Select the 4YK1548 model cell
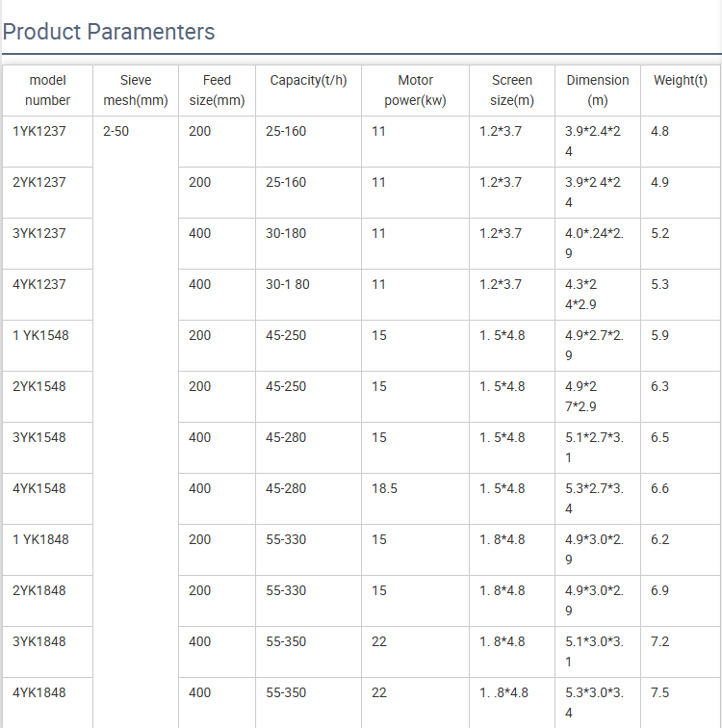Viewport: 722px width, 728px height. [x=39, y=488]
